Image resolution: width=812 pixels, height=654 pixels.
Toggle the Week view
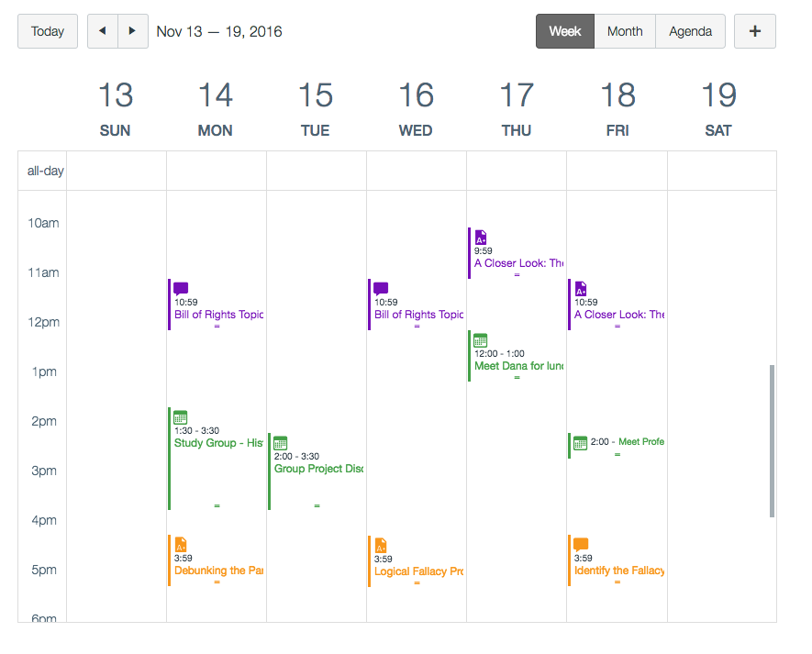point(564,30)
